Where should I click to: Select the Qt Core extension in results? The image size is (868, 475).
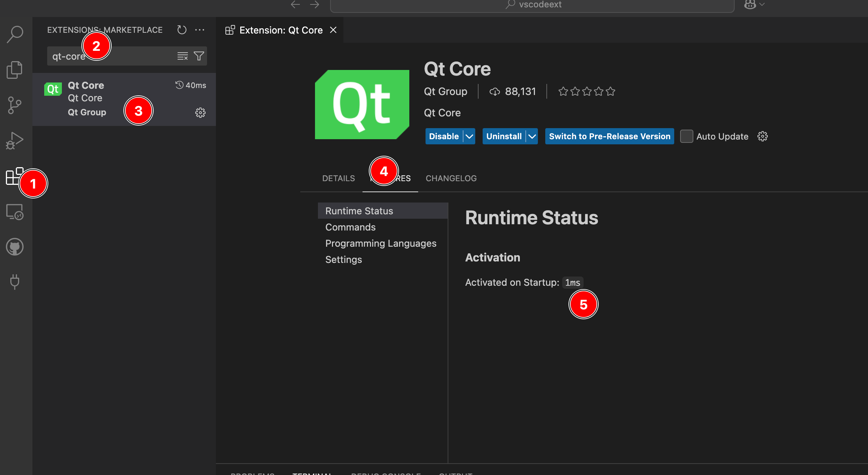coord(124,99)
